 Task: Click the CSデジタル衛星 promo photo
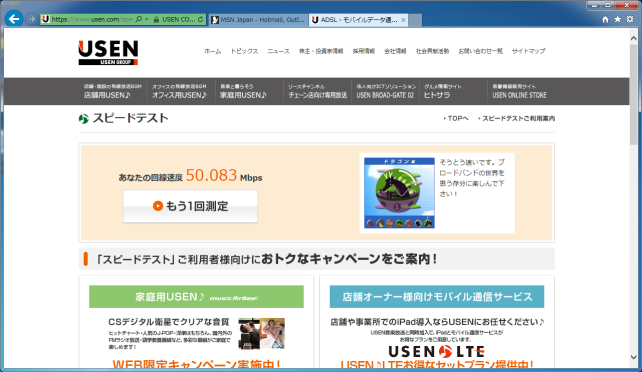[x=261, y=334]
